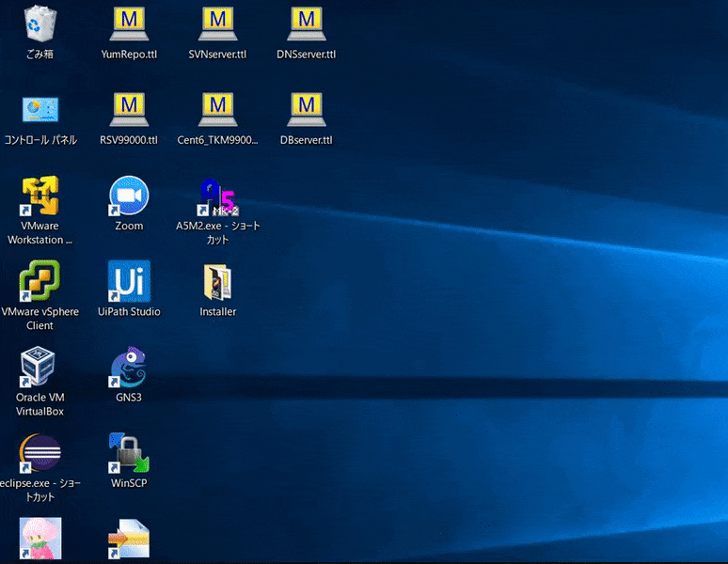The image size is (728, 564).
Task: Open the ごみ箱 recycle bin icon
Action: [x=40, y=23]
